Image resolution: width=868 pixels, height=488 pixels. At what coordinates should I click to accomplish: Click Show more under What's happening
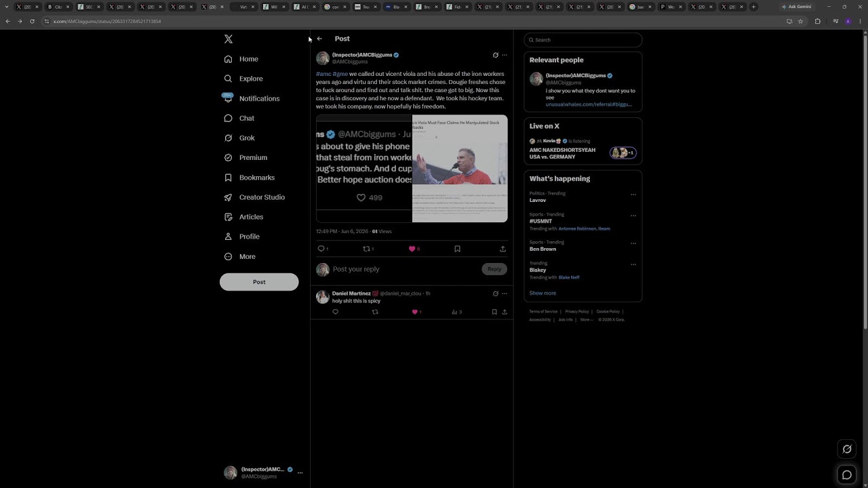542,293
